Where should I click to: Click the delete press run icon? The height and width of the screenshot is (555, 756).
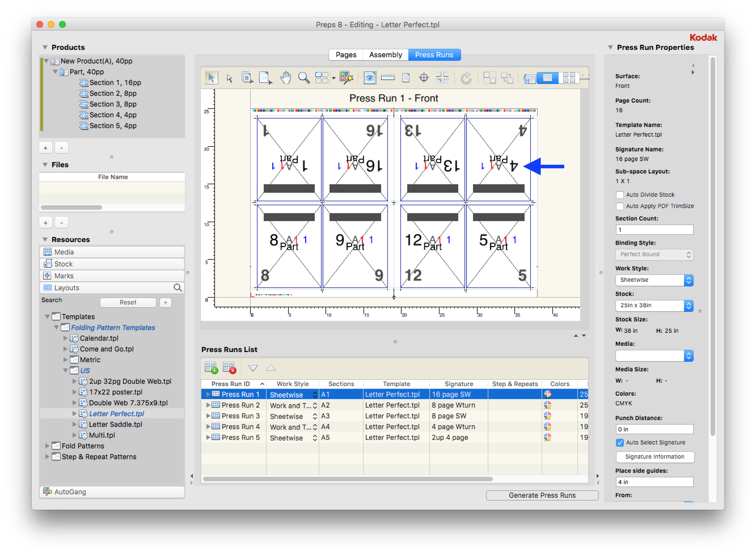(229, 368)
